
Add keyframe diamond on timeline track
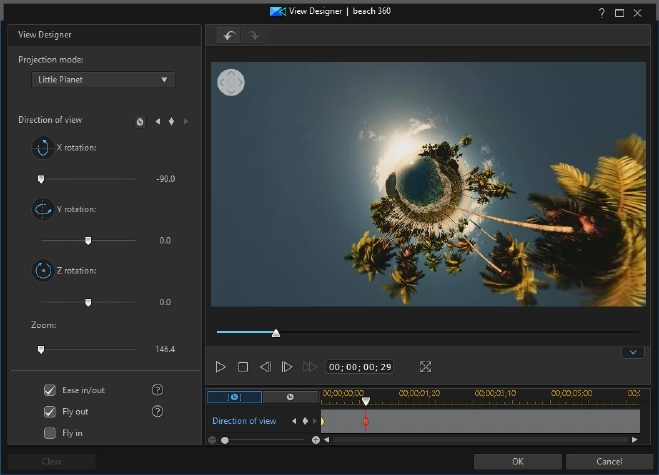(305, 421)
